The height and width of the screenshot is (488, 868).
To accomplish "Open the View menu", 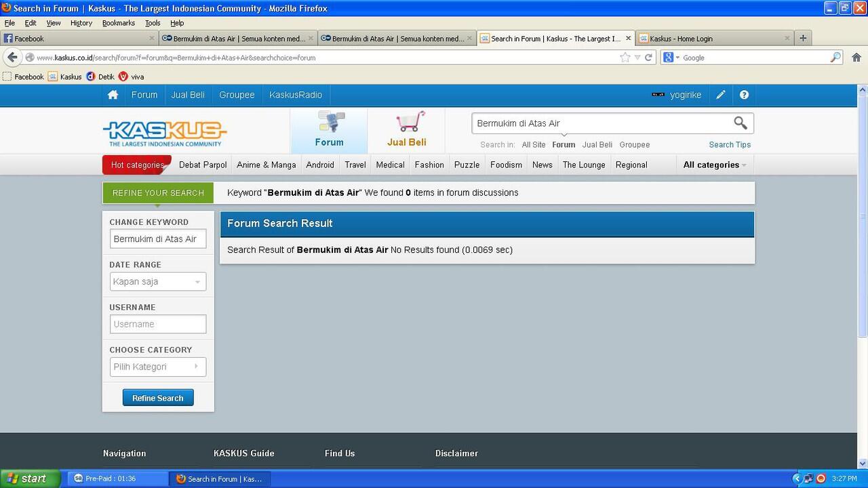I will tap(54, 23).
